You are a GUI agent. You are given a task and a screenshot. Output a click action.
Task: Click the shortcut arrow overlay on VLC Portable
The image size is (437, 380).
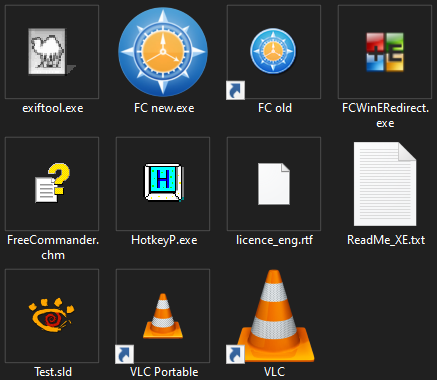point(124,354)
